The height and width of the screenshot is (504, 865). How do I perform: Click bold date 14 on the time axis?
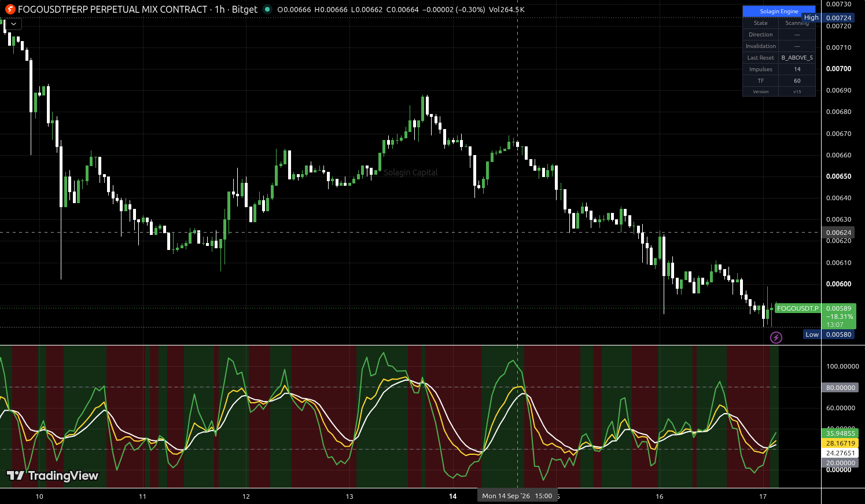coord(453,496)
